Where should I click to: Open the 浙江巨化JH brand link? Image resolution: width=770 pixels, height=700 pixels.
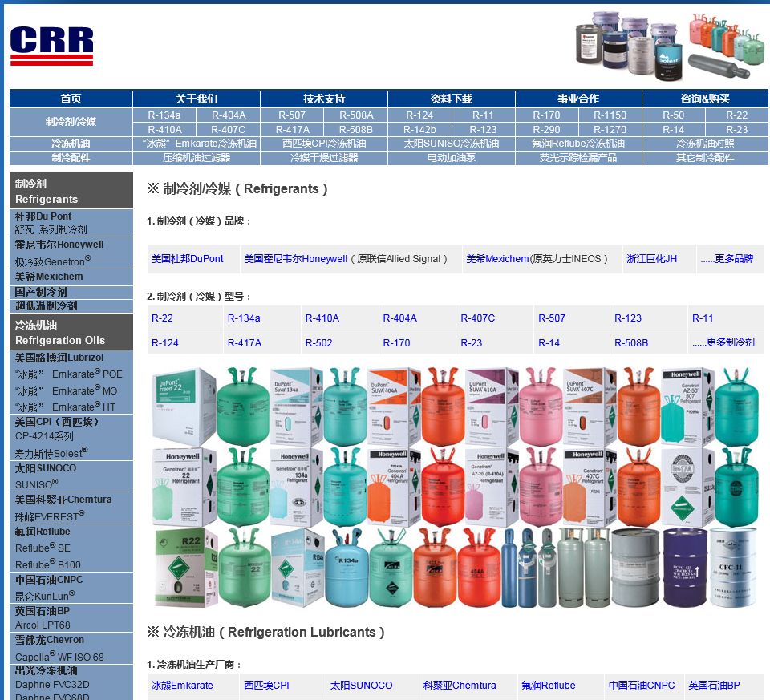point(651,259)
